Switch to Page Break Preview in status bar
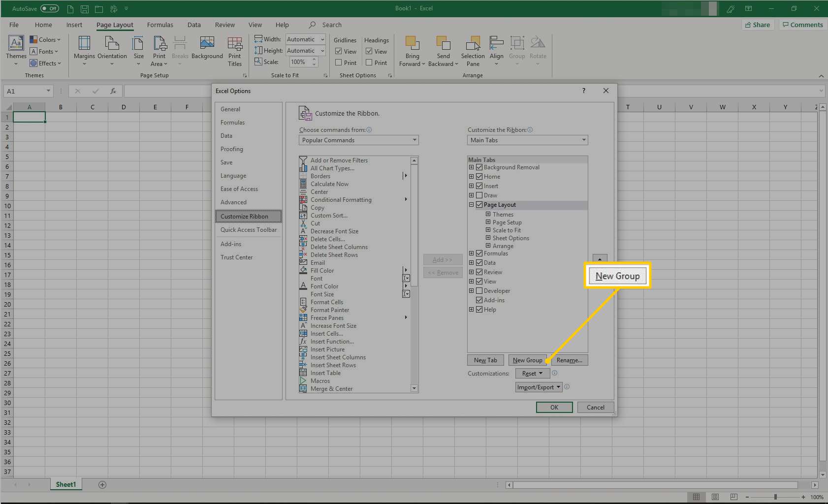 734,497
